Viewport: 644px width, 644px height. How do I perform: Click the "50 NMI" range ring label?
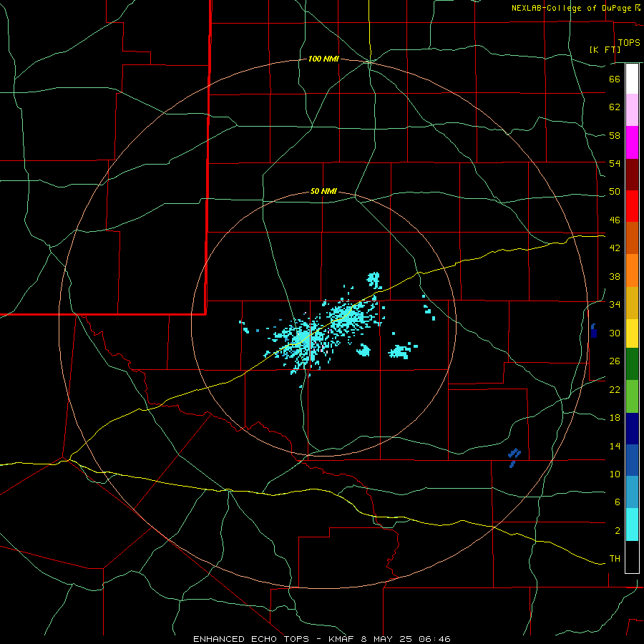tap(323, 191)
